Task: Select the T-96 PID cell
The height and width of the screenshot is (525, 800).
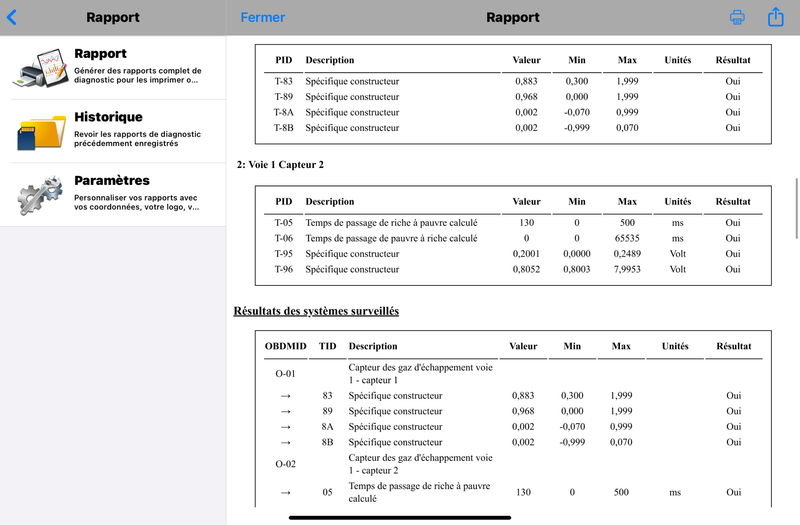Action: pos(283,269)
